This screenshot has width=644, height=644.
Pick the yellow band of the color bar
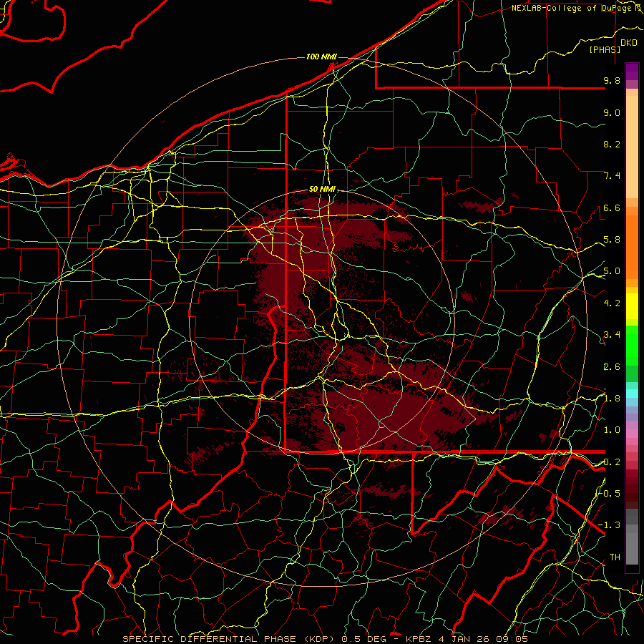(632, 306)
